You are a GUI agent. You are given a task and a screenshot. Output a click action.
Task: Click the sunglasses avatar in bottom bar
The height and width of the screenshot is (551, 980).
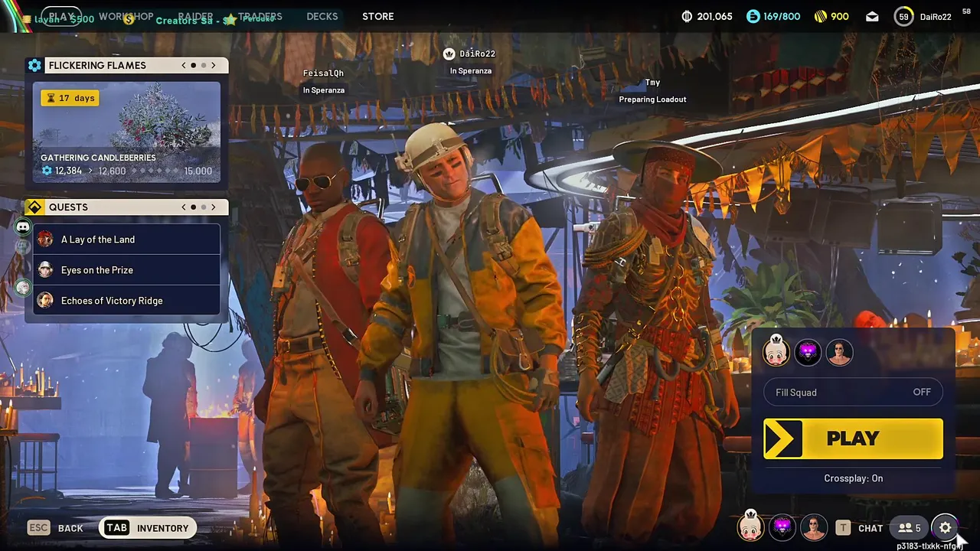pyautogui.click(x=813, y=527)
